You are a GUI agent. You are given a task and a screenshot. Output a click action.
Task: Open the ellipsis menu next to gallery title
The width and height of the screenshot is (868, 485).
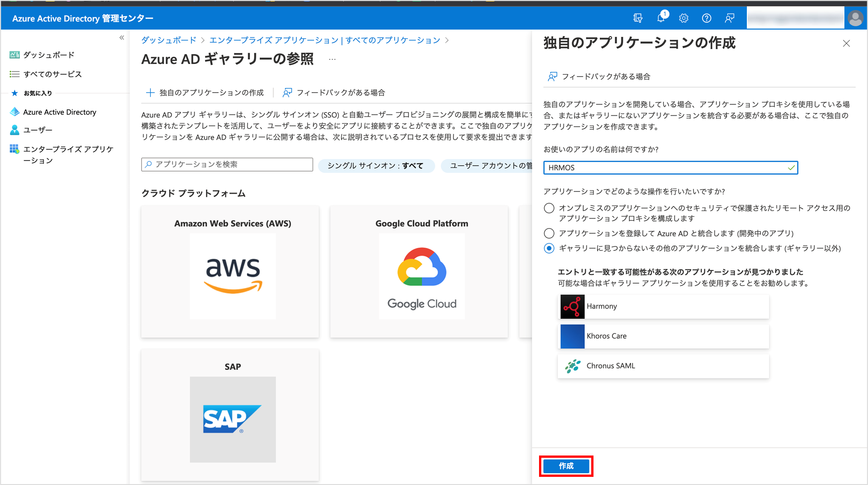pos(332,59)
